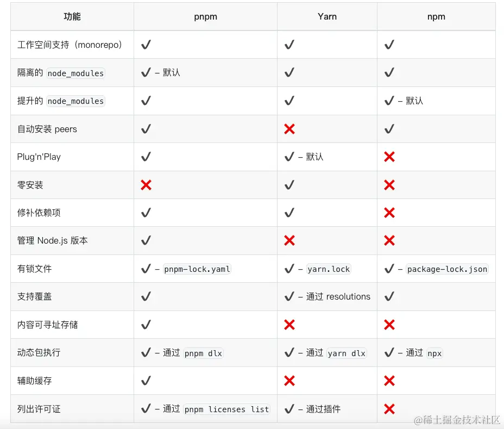Click the npm column header
The width and height of the screenshot is (504, 429).
(436, 16)
